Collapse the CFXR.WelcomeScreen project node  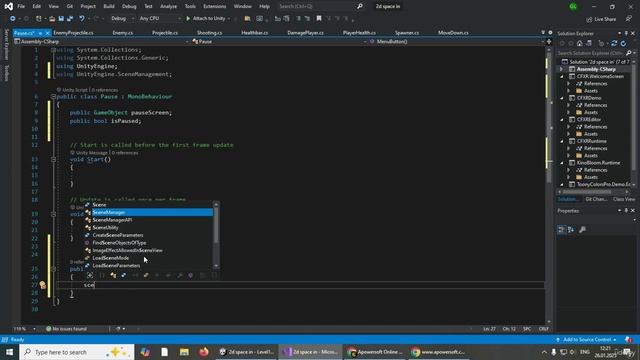[562, 76]
